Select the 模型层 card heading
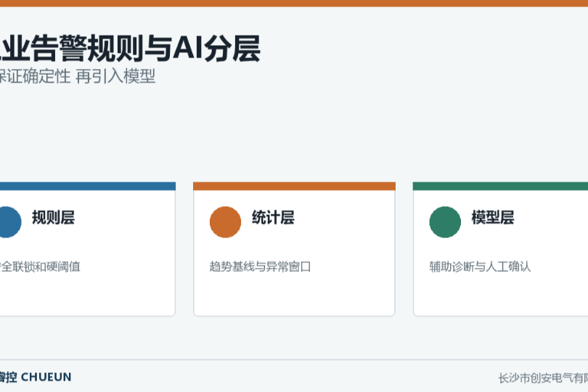Viewport: 588px width, 392px height. click(x=493, y=218)
